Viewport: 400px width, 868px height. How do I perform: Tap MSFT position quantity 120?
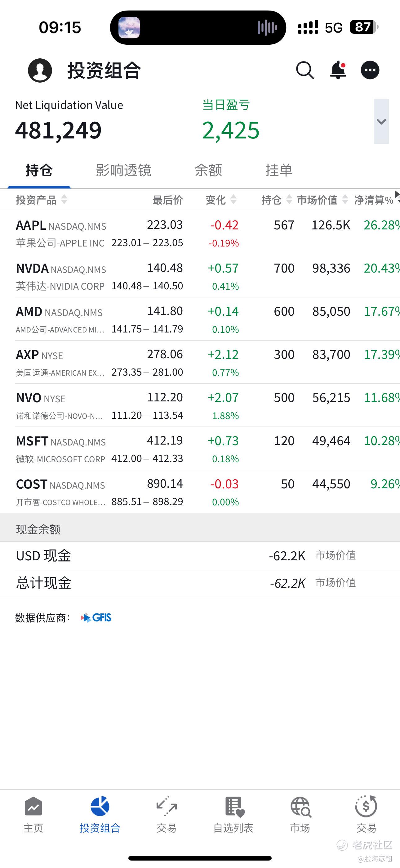(284, 441)
